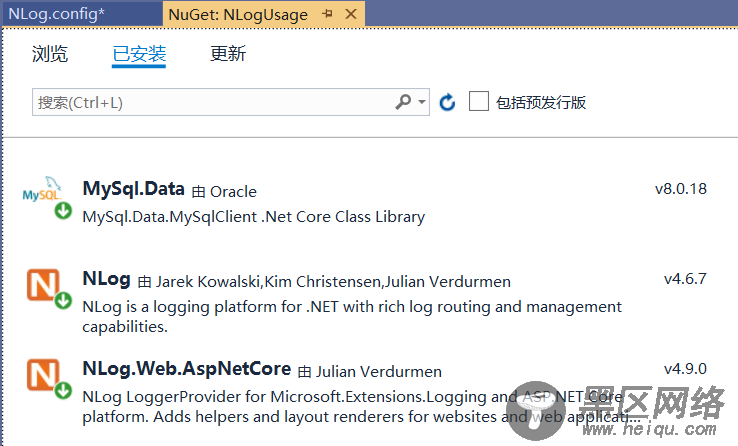Close the NuGet: NLogUsage tab
Image resolution: width=738 pixels, height=446 pixels.
351,14
